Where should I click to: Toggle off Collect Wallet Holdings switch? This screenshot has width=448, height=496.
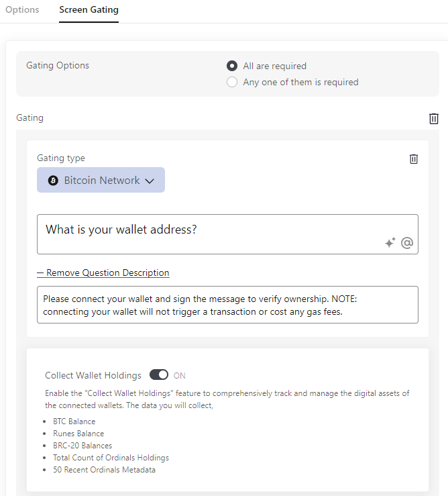[159, 375]
